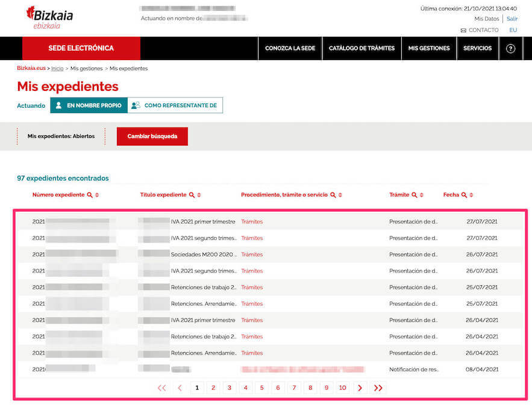Image resolution: width=532 pixels, height=405 pixels.
Task: Open Trámites link for Sociedades M200 2020 row
Action: (x=252, y=255)
